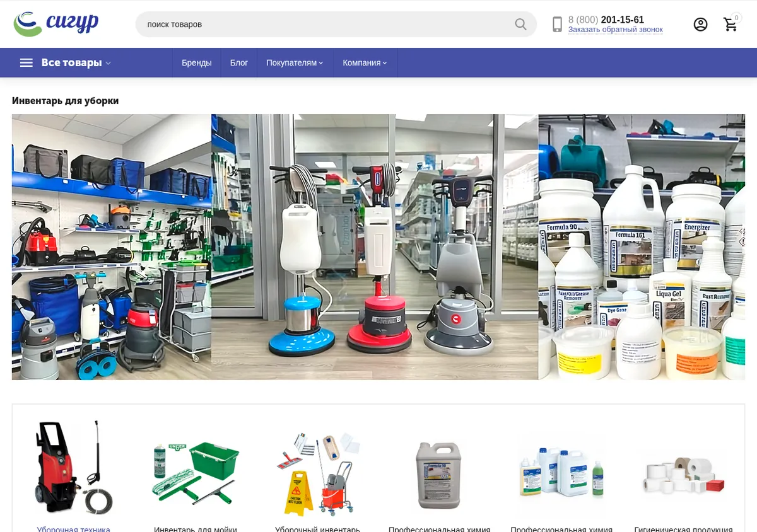
Task: Open the shopping cart icon
Action: (x=731, y=24)
